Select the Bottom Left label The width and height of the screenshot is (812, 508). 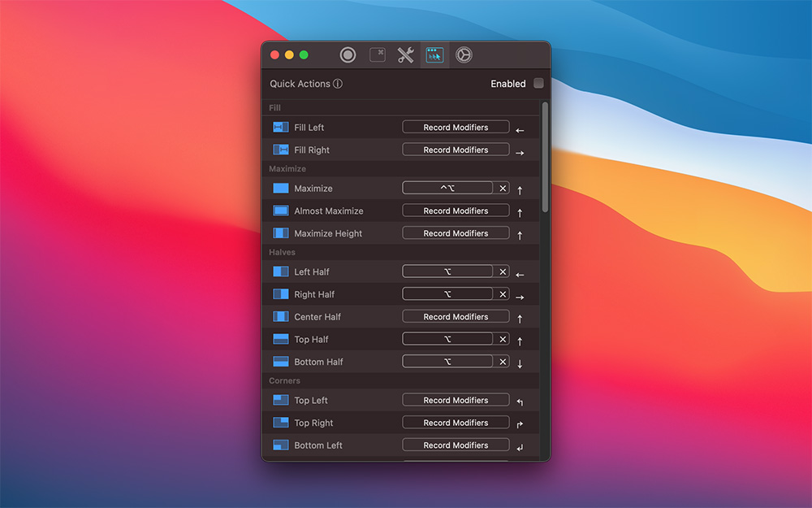318,445
